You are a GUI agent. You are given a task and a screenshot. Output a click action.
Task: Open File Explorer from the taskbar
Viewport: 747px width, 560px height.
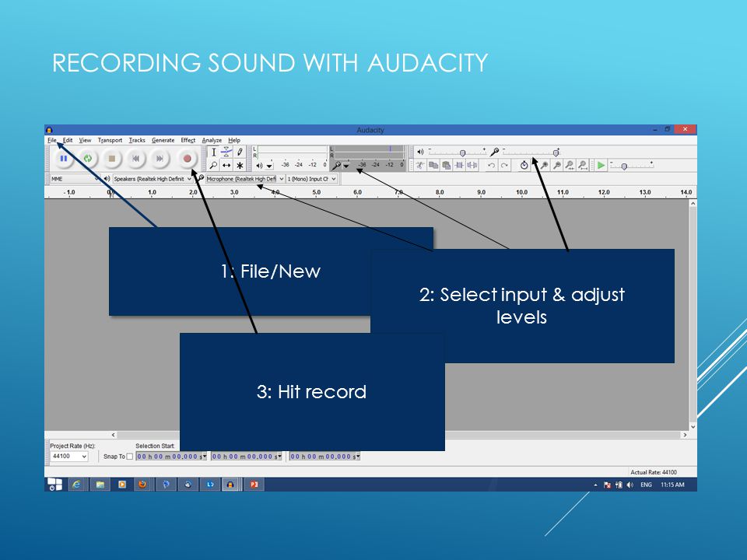pos(100,485)
